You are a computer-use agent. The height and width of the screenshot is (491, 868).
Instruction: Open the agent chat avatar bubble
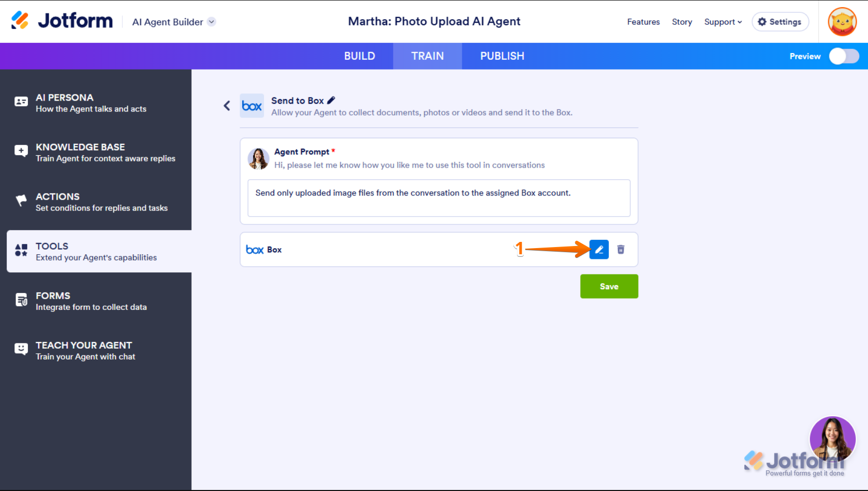click(x=832, y=439)
